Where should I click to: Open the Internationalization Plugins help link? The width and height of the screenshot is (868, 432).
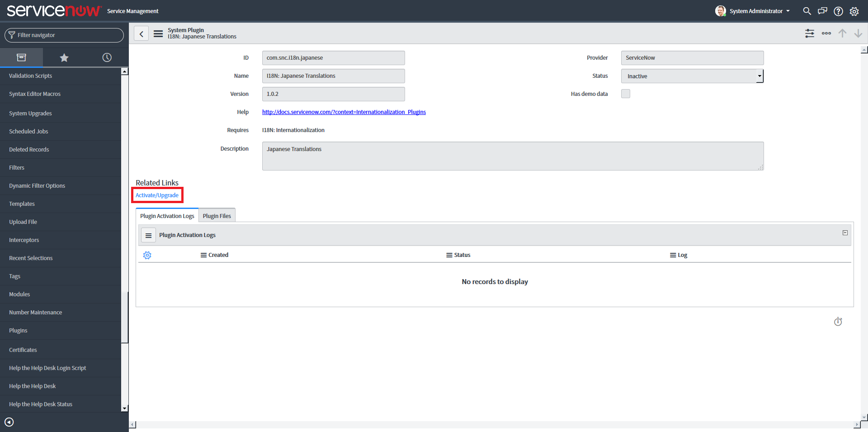(x=344, y=112)
